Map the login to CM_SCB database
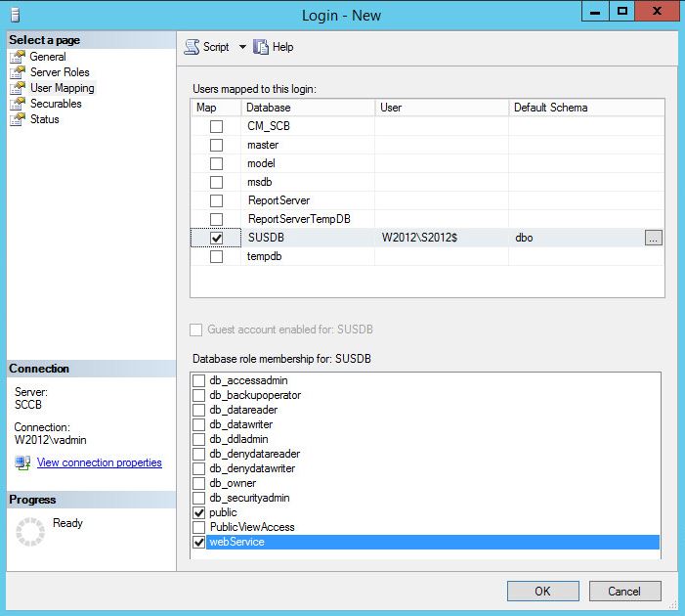685x616 pixels. pyautogui.click(x=216, y=126)
